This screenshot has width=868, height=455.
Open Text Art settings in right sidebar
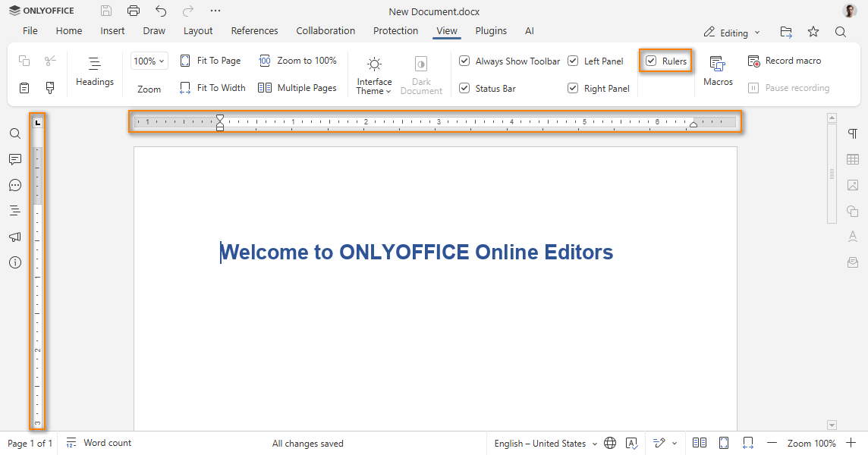[x=853, y=237]
